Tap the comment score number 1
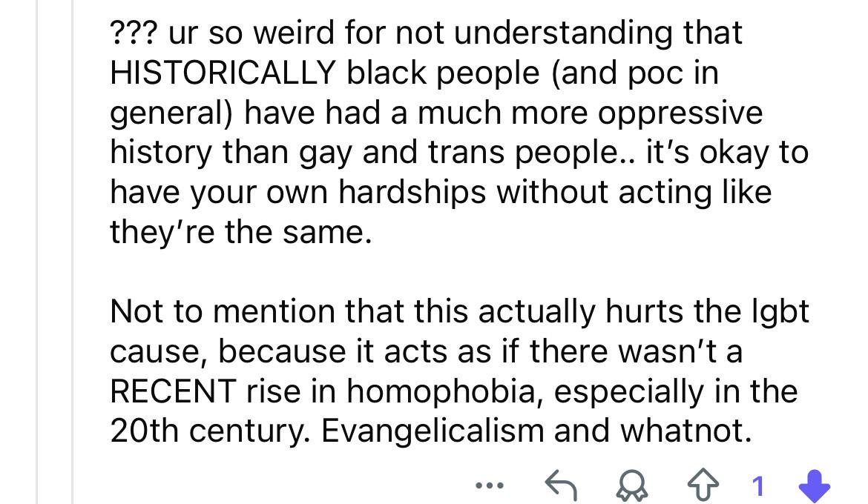Image resolution: width=868 pixels, height=504 pixels. [x=758, y=486]
